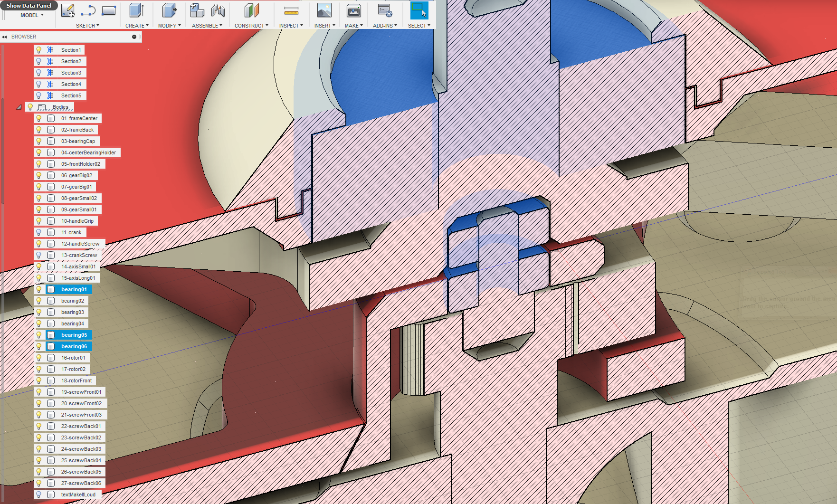
Task: Select 18-rotorFront body in browser
Action: pyautogui.click(x=76, y=380)
